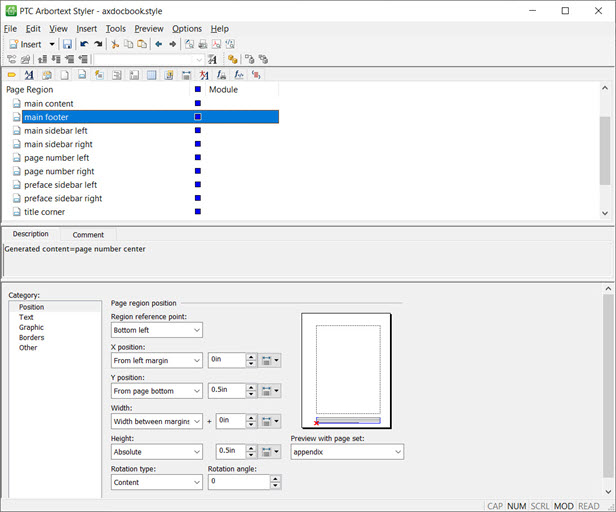The width and height of the screenshot is (616, 512).
Task: Open the File menu
Action: click(x=10, y=29)
